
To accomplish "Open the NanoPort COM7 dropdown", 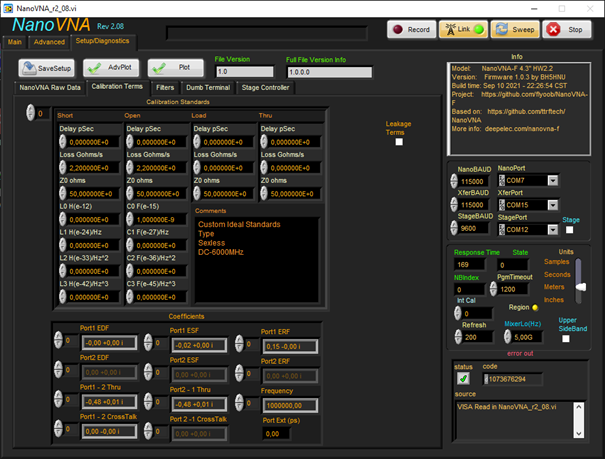I will (553, 181).
